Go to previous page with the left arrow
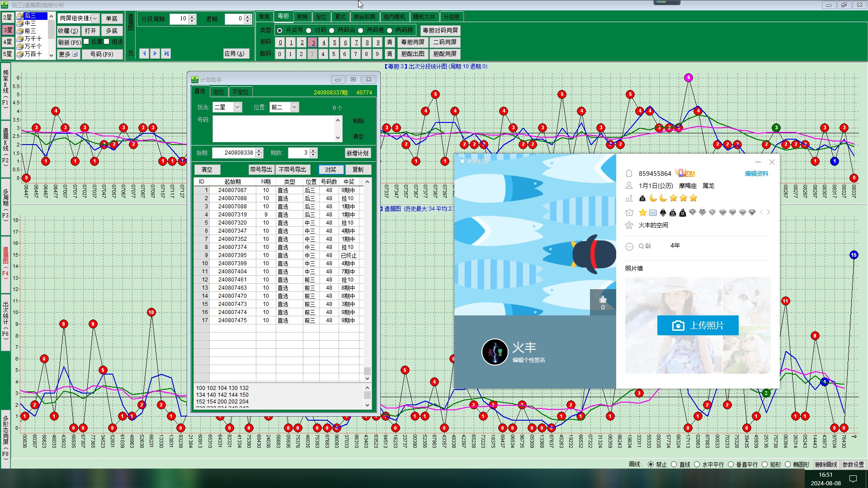Viewport: 868px width, 488px height. tap(144, 53)
